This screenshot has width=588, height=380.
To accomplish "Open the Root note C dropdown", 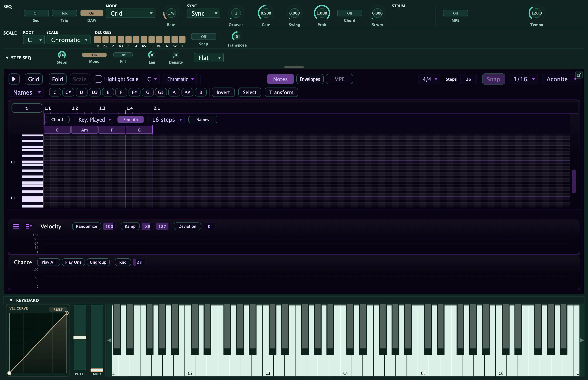I will [34, 40].
